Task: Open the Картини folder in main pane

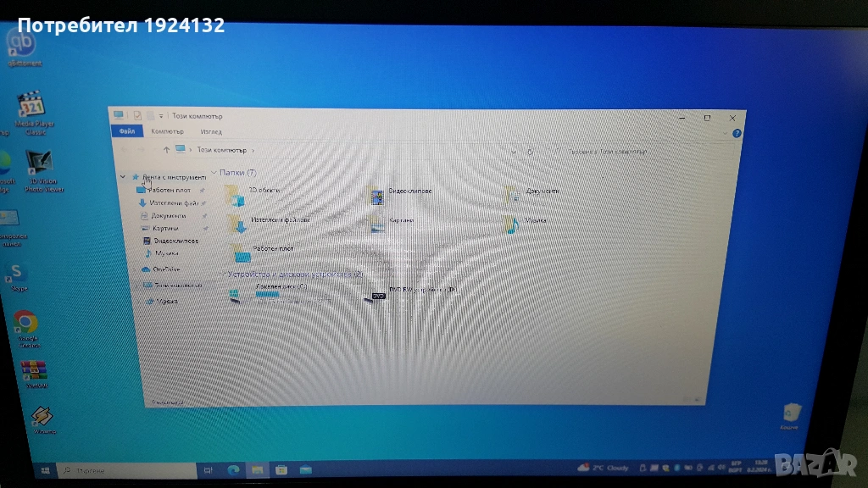Action: click(x=392, y=223)
